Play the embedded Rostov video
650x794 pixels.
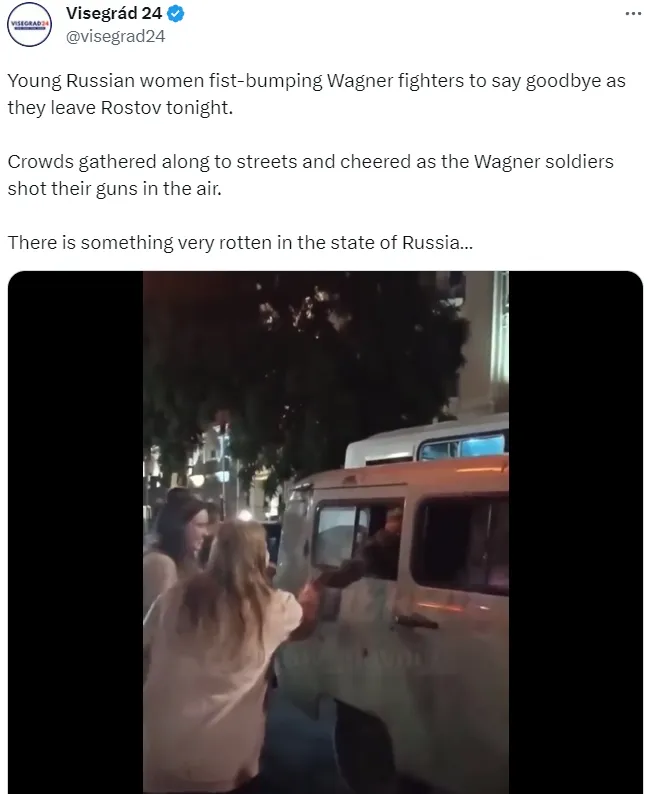pos(326,532)
